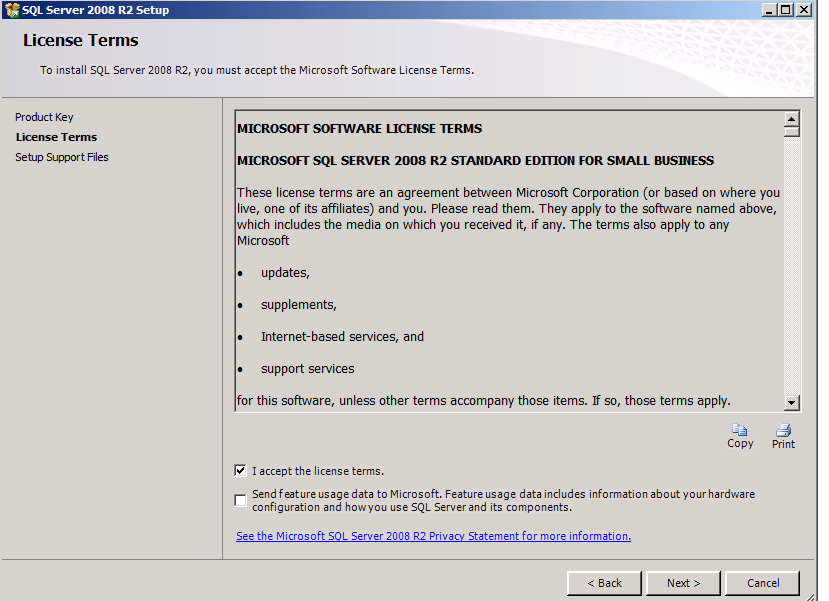Click the Copy license text icon

[x=740, y=430]
